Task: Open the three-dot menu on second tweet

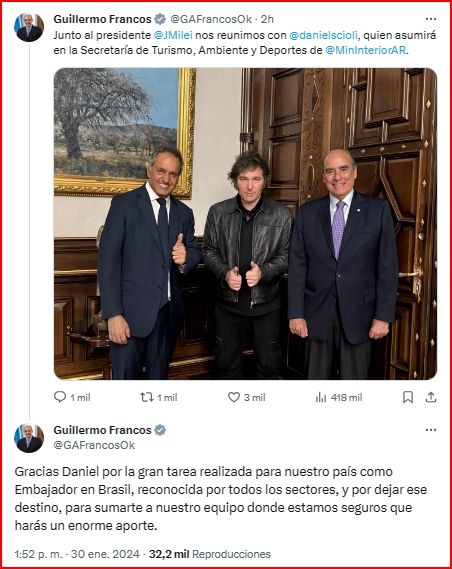Action: pos(431,430)
